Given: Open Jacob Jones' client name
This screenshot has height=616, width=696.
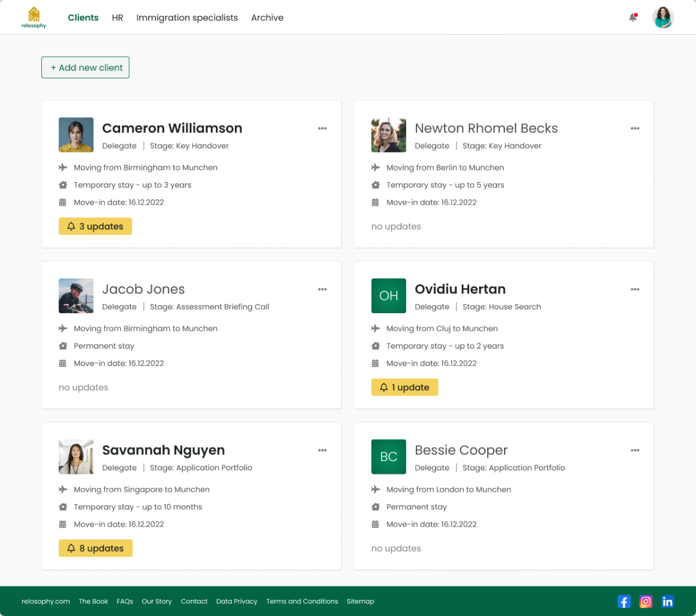Looking at the screenshot, I should click(143, 289).
